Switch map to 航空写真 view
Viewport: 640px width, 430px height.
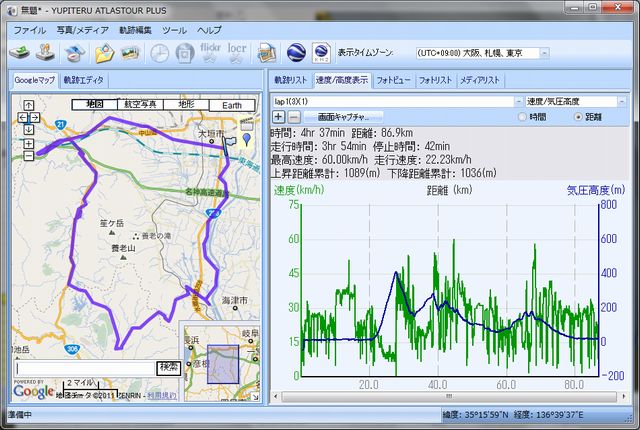pyautogui.click(x=140, y=104)
